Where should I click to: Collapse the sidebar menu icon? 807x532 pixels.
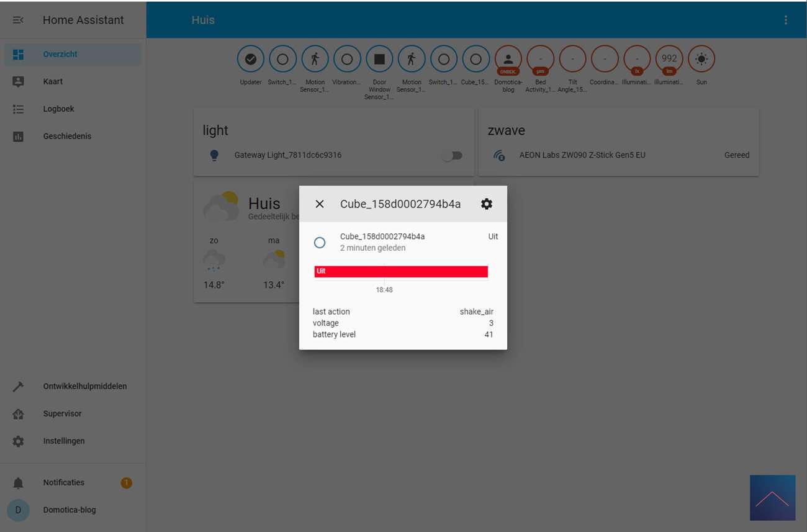tap(18, 20)
